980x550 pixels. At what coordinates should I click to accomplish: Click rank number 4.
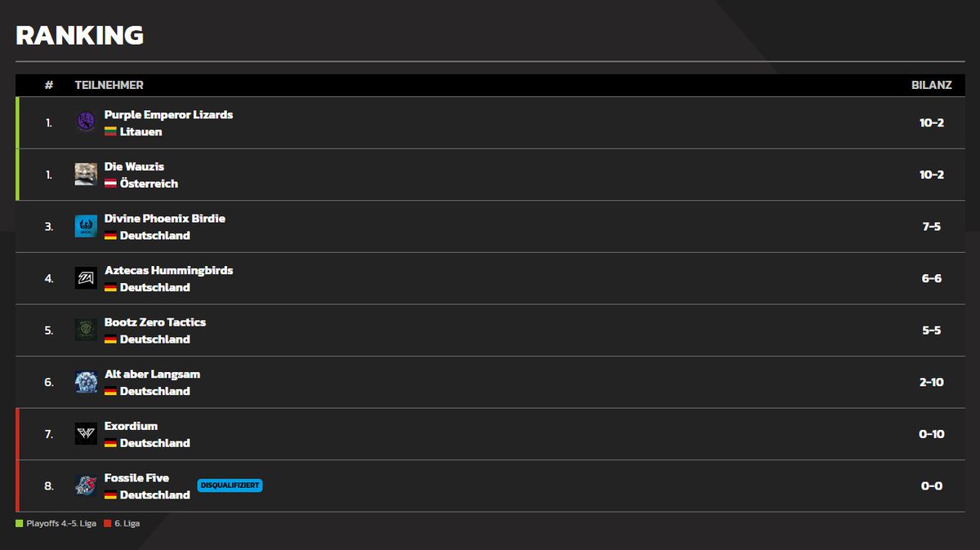click(49, 278)
